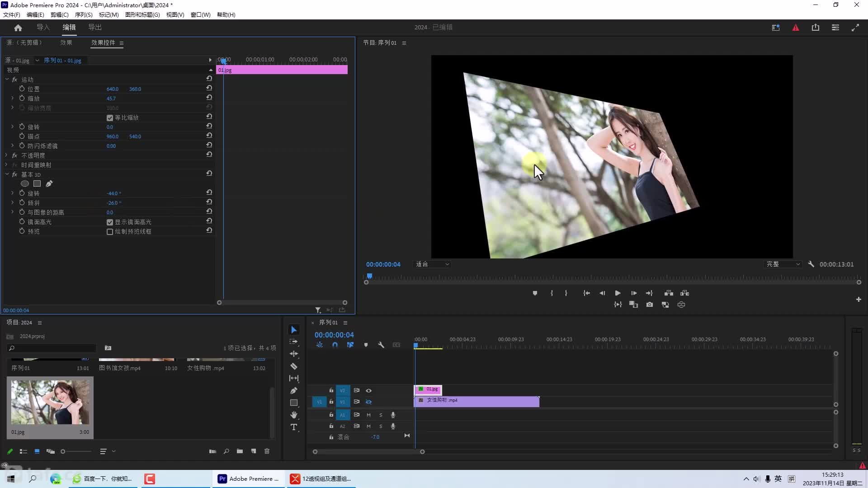Collapse the 运动 effect group
Image resolution: width=868 pixels, height=488 pixels.
tap(7, 80)
